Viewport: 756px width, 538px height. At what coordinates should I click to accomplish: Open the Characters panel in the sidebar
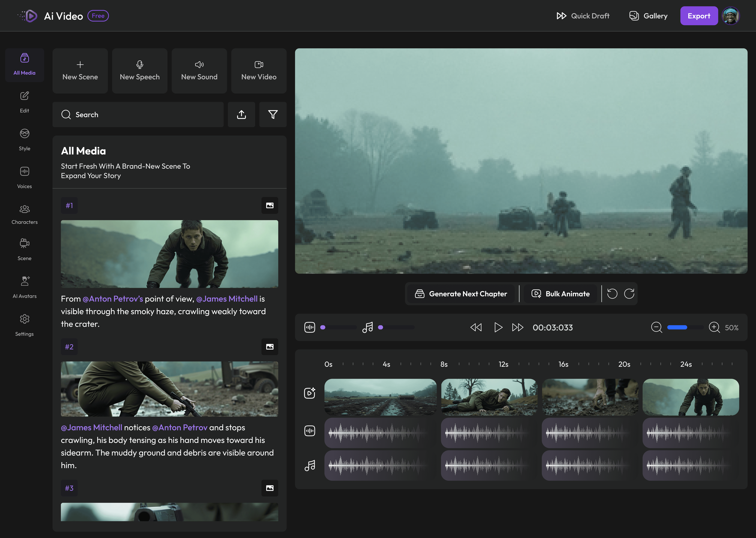(25, 214)
